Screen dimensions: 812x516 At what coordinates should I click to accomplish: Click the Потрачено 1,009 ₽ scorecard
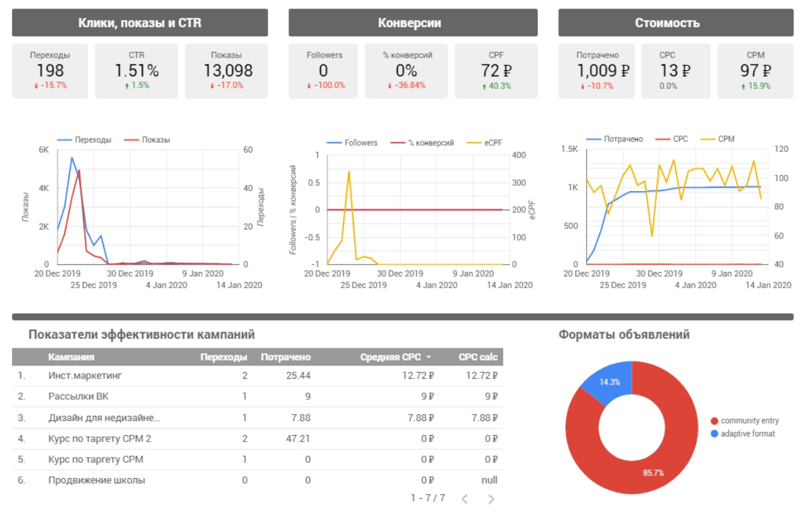(x=597, y=71)
